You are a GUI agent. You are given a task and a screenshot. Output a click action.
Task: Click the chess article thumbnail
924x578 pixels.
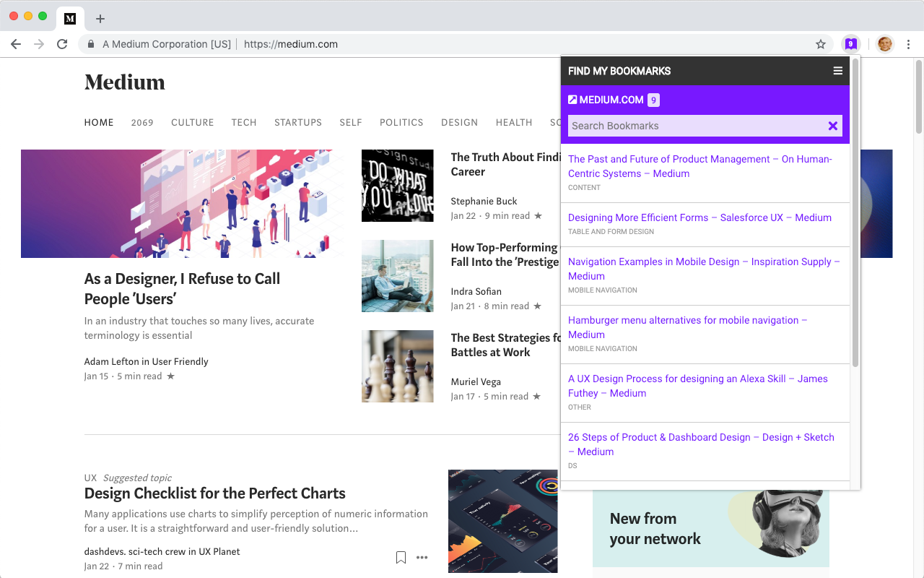(x=397, y=366)
